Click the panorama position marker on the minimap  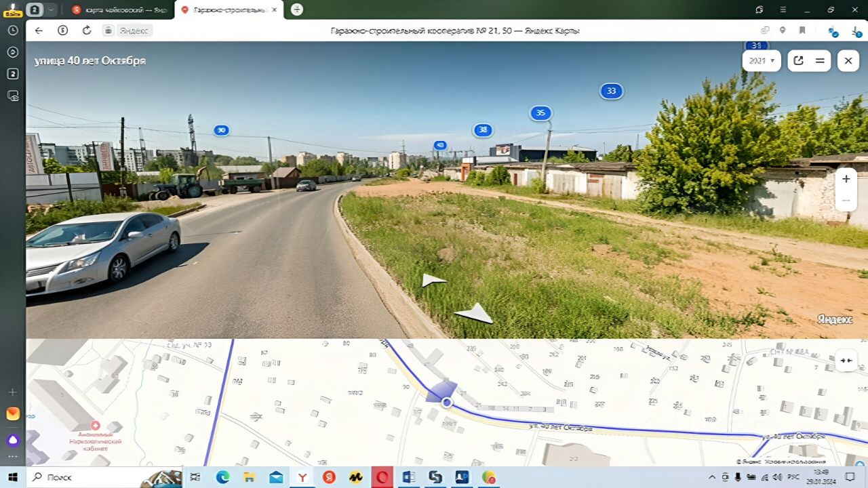pos(446,403)
